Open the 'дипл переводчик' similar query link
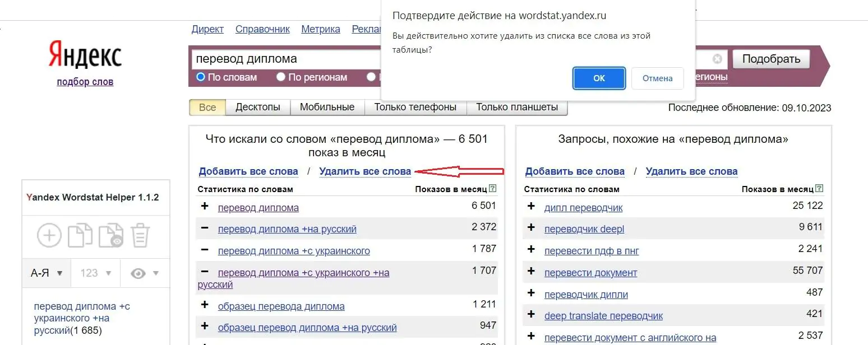 pos(584,208)
